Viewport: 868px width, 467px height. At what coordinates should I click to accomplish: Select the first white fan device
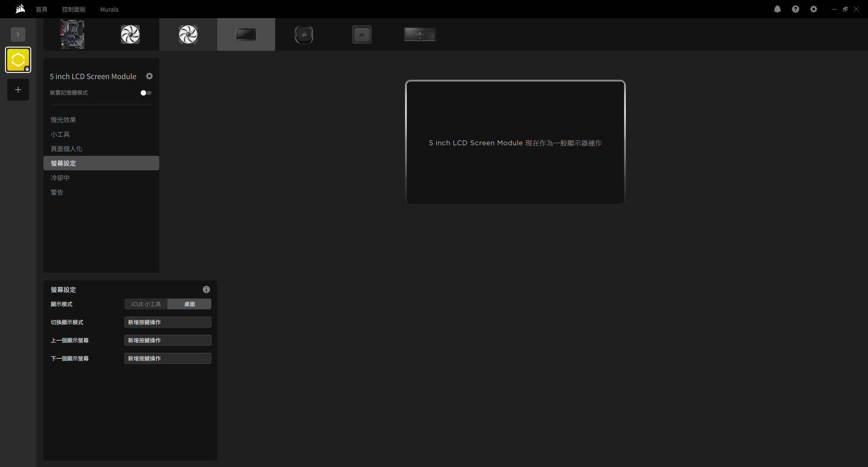click(x=130, y=34)
